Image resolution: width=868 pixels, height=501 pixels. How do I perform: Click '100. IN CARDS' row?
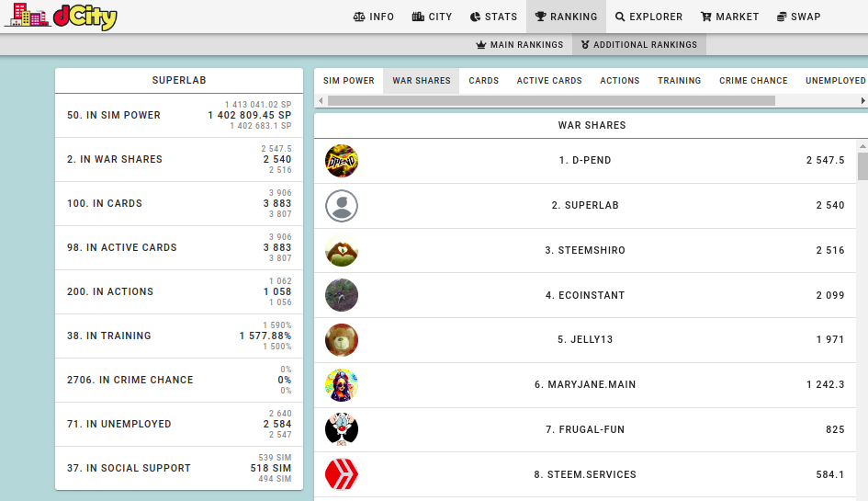[x=179, y=203]
